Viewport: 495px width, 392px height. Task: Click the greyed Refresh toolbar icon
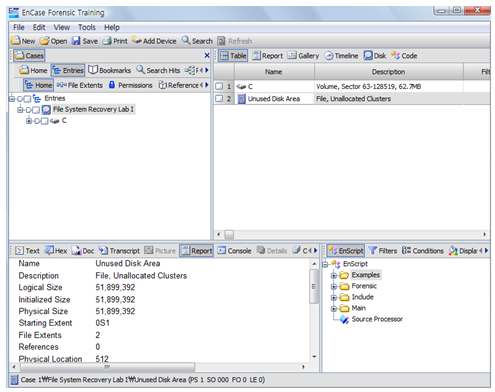[235, 41]
